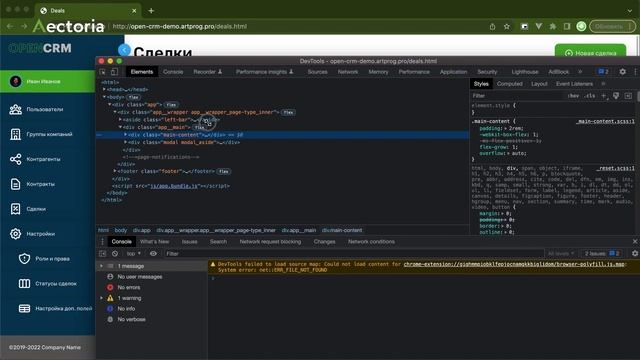Toggle the flex badge next to body
The image size is (640, 360).
click(x=133, y=97)
